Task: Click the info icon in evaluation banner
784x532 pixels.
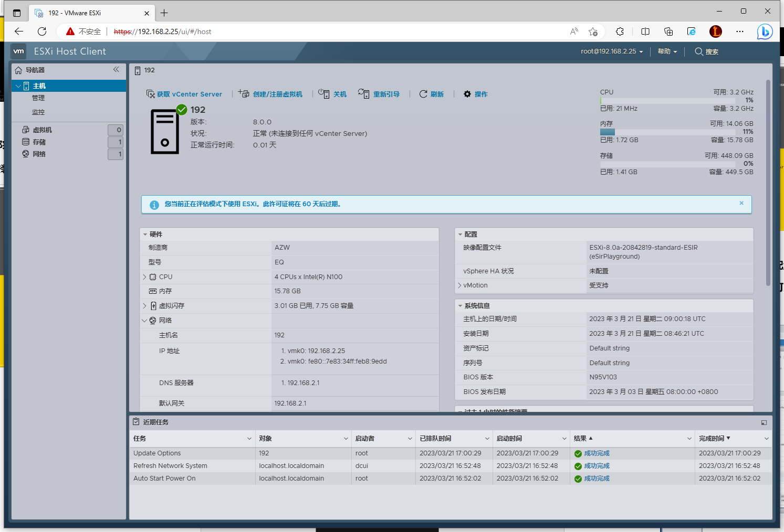Action: [154, 205]
